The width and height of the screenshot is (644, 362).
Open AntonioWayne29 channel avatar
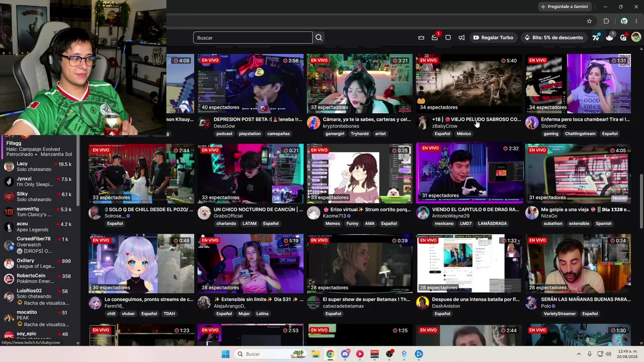click(x=423, y=213)
